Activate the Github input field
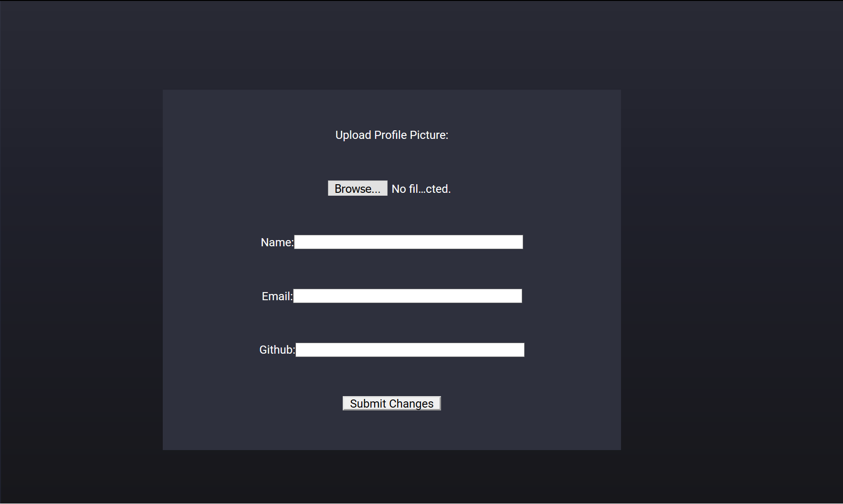The height and width of the screenshot is (504, 843). point(410,350)
